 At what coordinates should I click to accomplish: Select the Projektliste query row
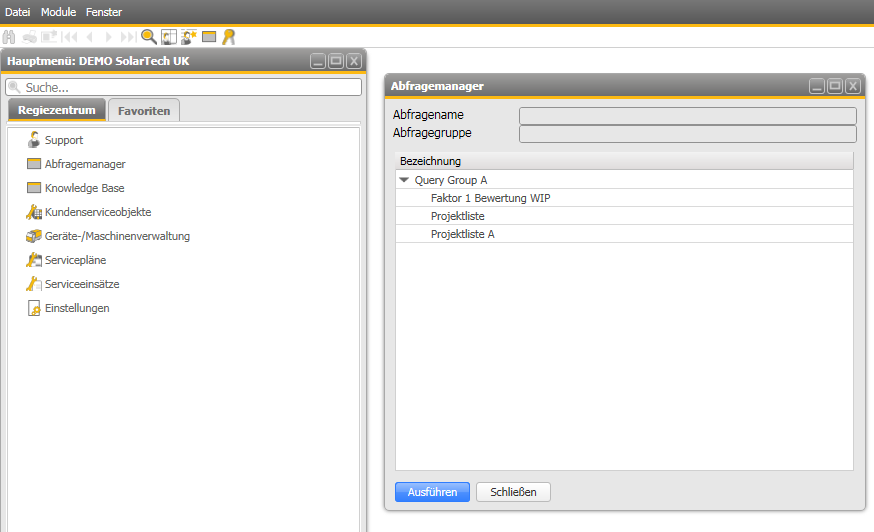point(624,216)
